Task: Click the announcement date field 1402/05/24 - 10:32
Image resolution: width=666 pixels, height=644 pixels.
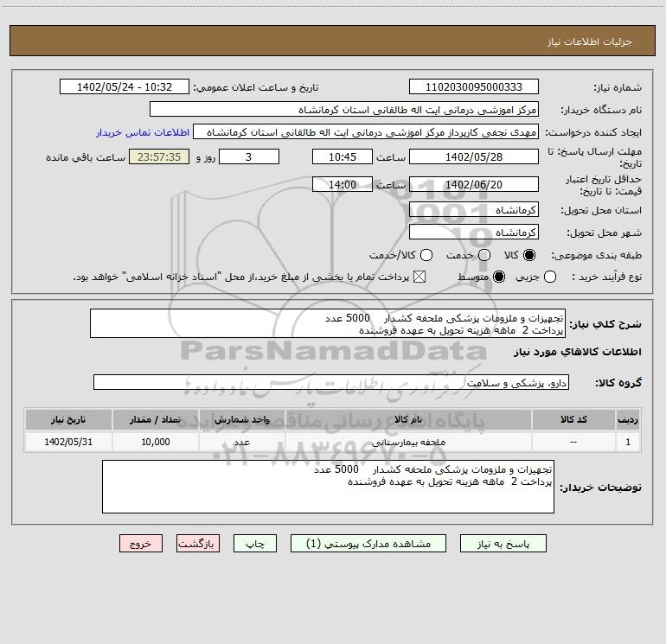Action: pos(125,87)
